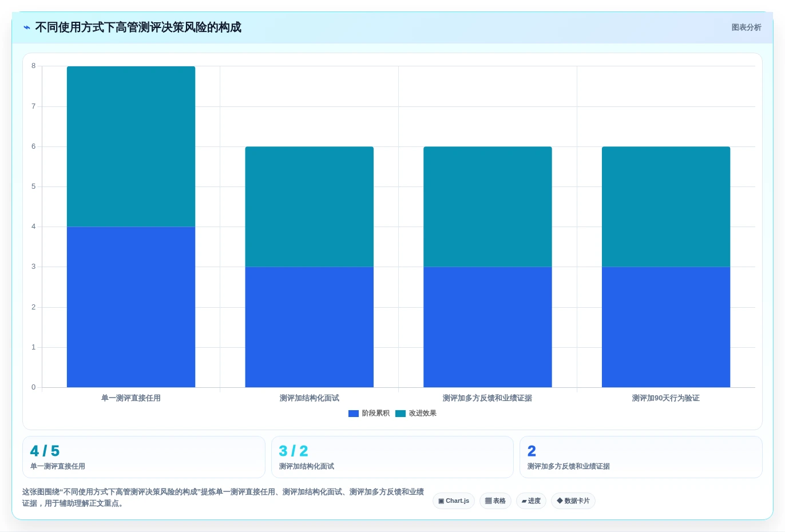Click the lightning icon beside the chart title
The image size is (785, 532).
pyautogui.click(x=27, y=27)
